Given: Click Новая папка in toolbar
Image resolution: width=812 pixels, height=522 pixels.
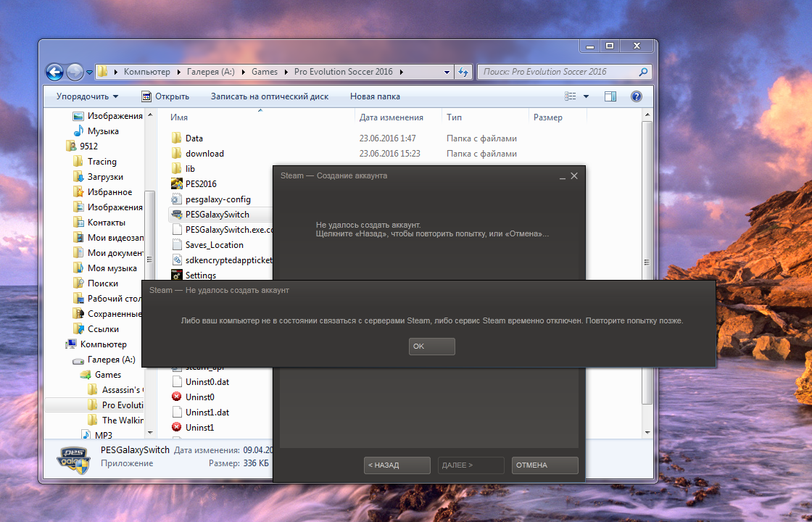Looking at the screenshot, I should point(375,96).
